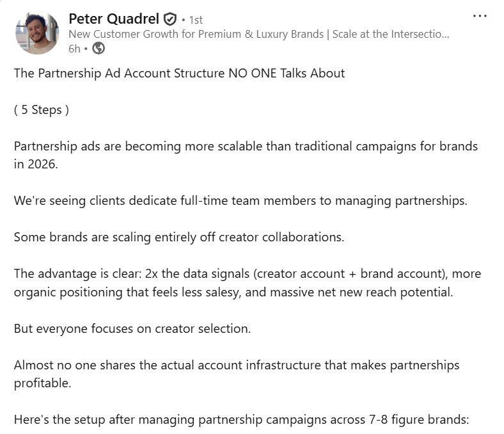Click the line "We're seeing clients dedicate full-time"
Screen dimensions: 504x434
(x=240, y=200)
